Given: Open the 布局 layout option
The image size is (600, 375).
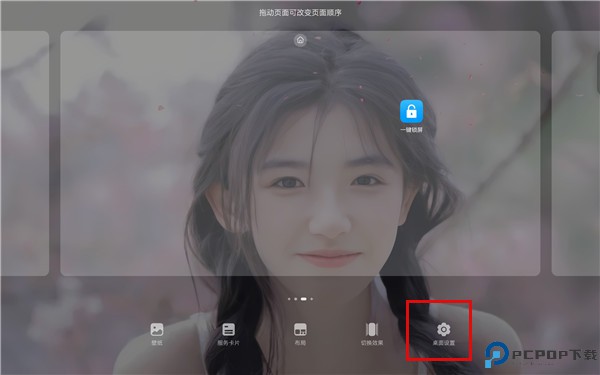Looking at the screenshot, I should click(x=300, y=334).
